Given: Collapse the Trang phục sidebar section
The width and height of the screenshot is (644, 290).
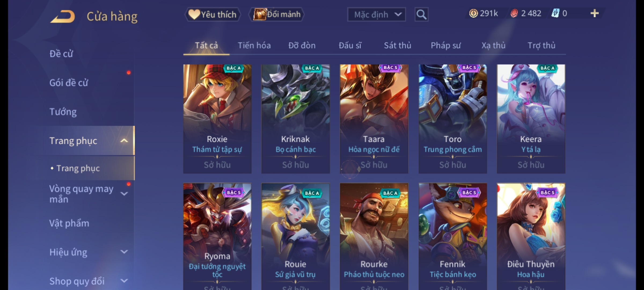Looking at the screenshot, I should coord(124,141).
